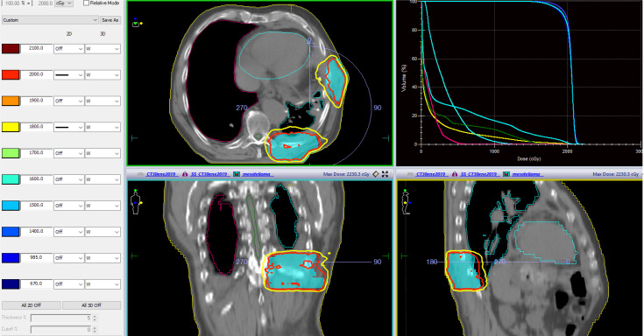
Task: Open the cGy units dropdown
Action: (64, 3)
